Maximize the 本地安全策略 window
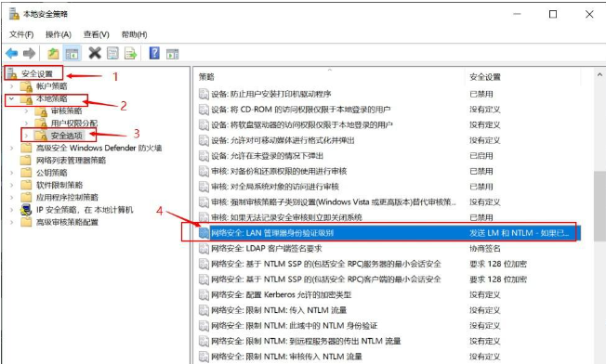The image size is (606, 364). 553,14
